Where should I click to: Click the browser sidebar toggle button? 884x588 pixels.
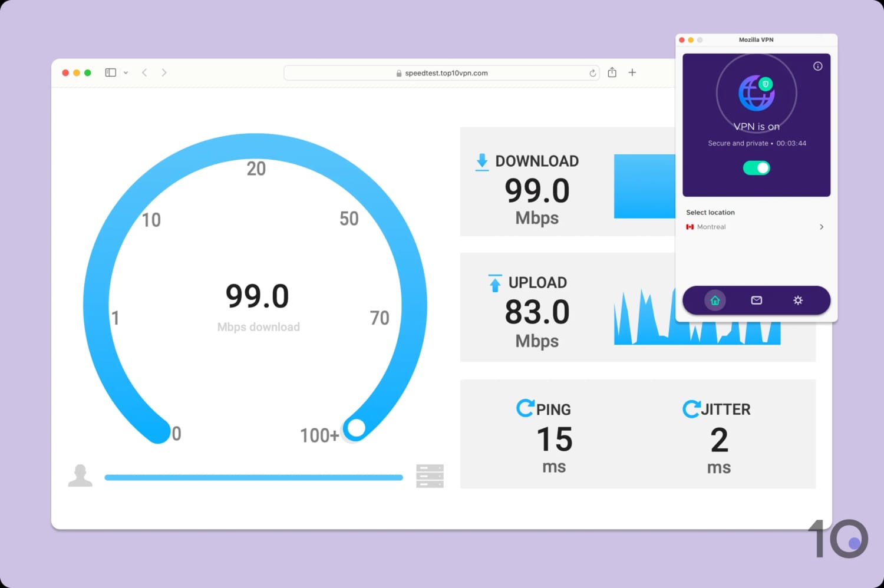tap(110, 72)
